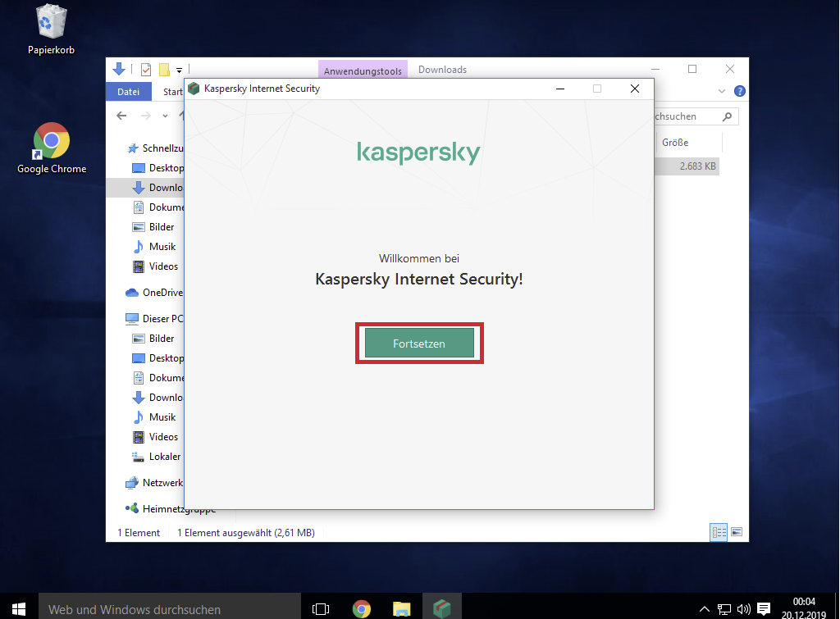
Task: Launch Chrome from the taskbar
Action: click(362, 609)
